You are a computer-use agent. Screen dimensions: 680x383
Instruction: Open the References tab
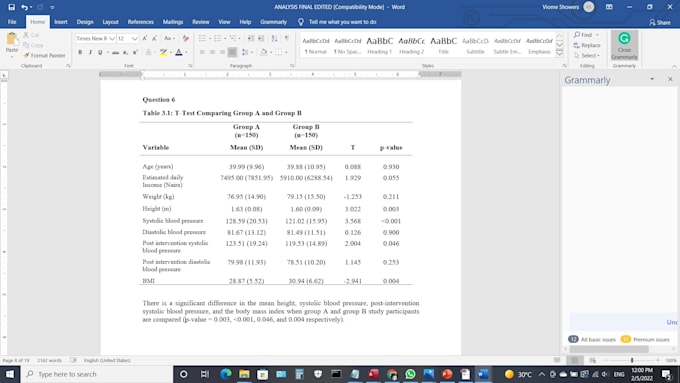pos(141,22)
